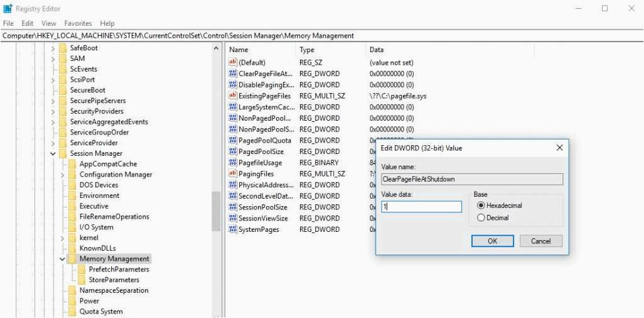Click the (Default) value string icon

click(x=233, y=62)
